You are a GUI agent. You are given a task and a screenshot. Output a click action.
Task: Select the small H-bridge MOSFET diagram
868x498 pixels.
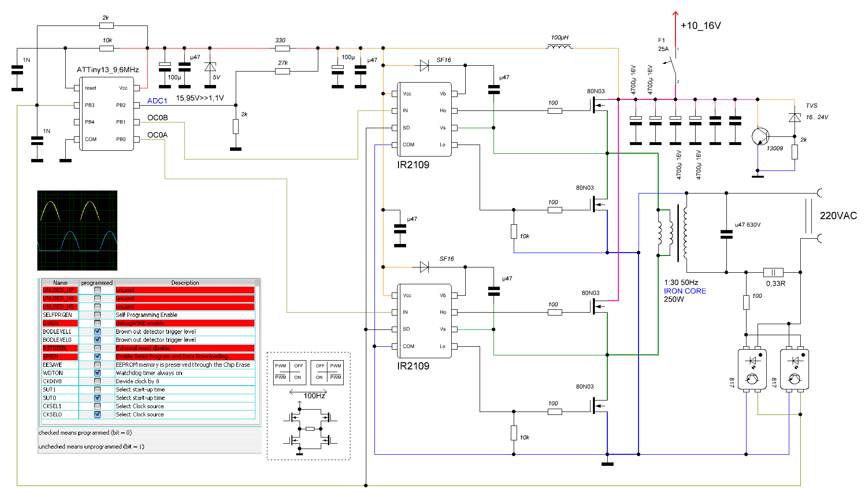[309, 428]
